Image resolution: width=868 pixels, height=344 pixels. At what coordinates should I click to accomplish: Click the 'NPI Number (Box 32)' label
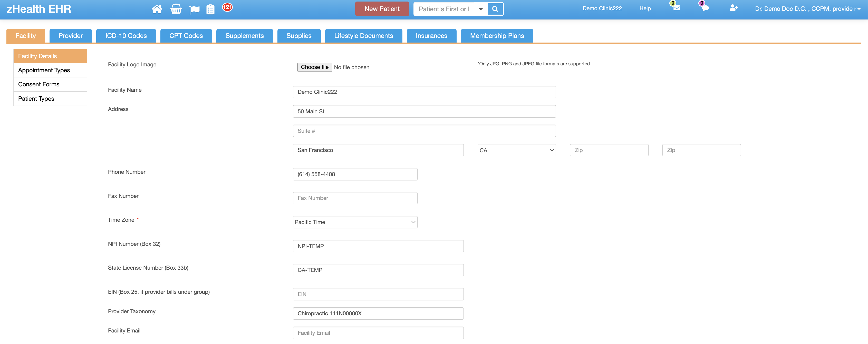tap(134, 244)
